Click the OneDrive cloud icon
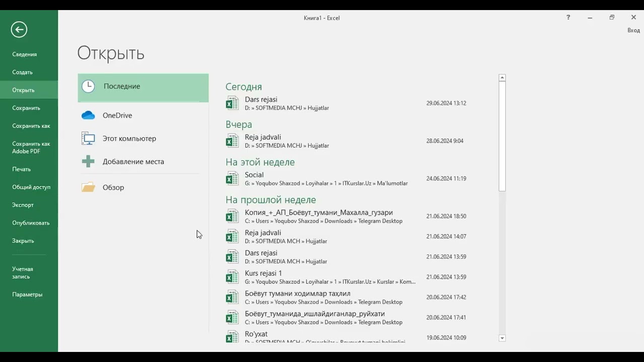The height and width of the screenshot is (362, 644). click(x=88, y=116)
